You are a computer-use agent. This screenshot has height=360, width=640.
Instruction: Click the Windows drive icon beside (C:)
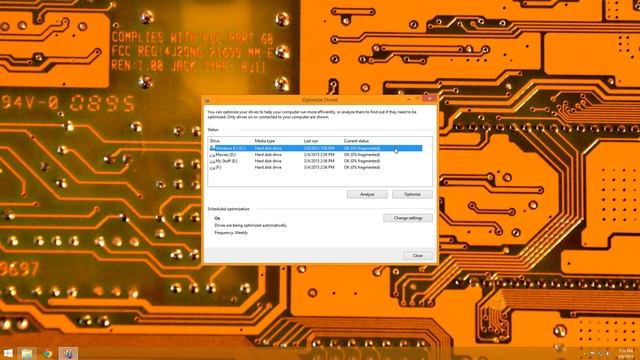[212, 148]
